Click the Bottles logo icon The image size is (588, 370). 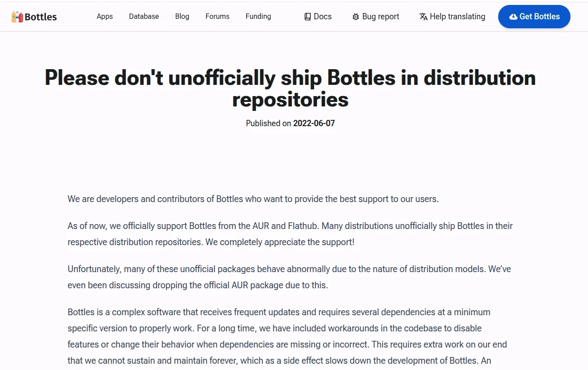point(17,17)
